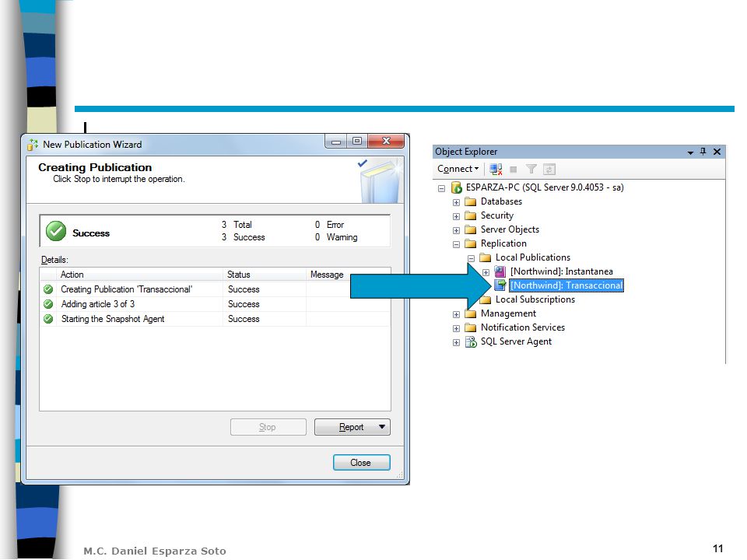The width and height of the screenshot is (747, 560).
Task: Maximize the New Publication Wizard window
Action: pos(357,141)
